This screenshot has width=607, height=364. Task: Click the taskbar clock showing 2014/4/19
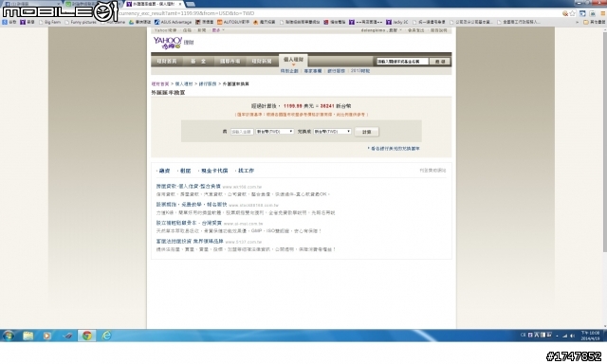coord(590,336)
